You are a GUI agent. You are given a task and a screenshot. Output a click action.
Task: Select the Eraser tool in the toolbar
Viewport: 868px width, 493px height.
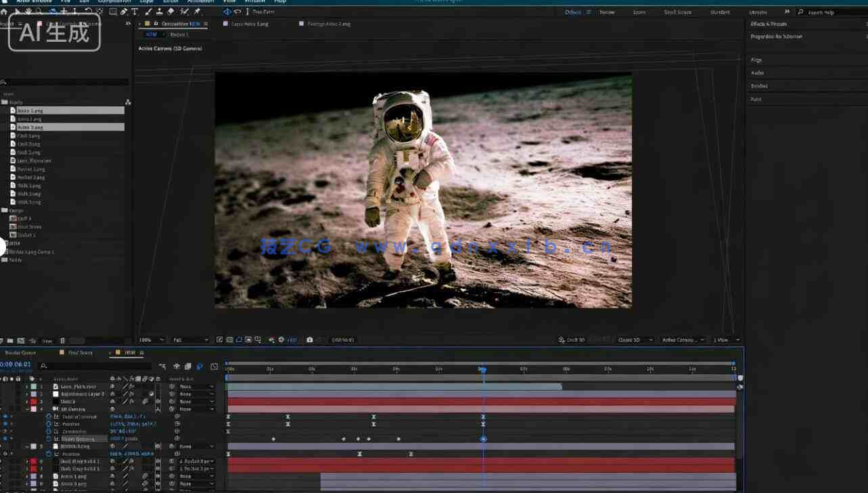[170, 11]
